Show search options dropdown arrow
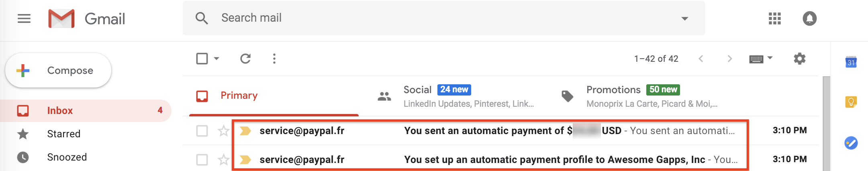The image size is (868, 171). 685,18
